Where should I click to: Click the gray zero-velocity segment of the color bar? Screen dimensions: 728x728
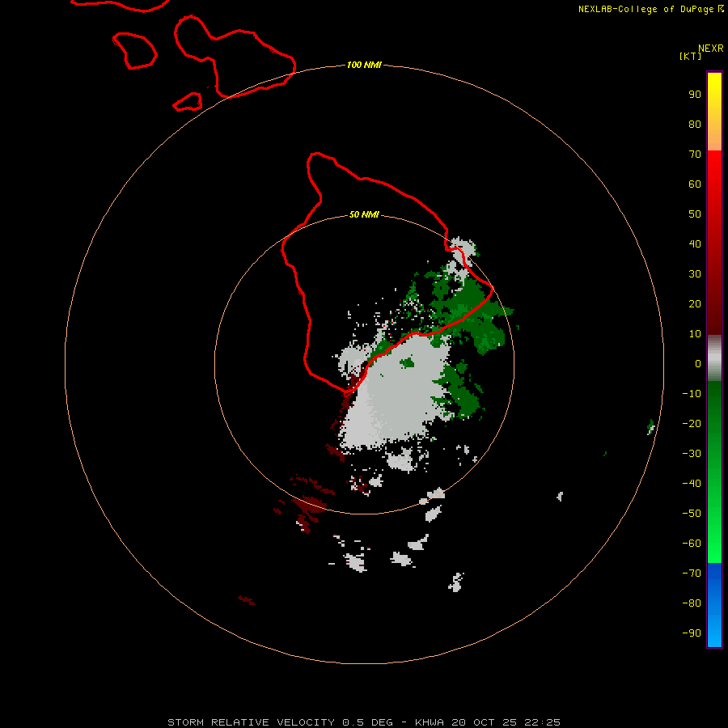click(714, 358)
